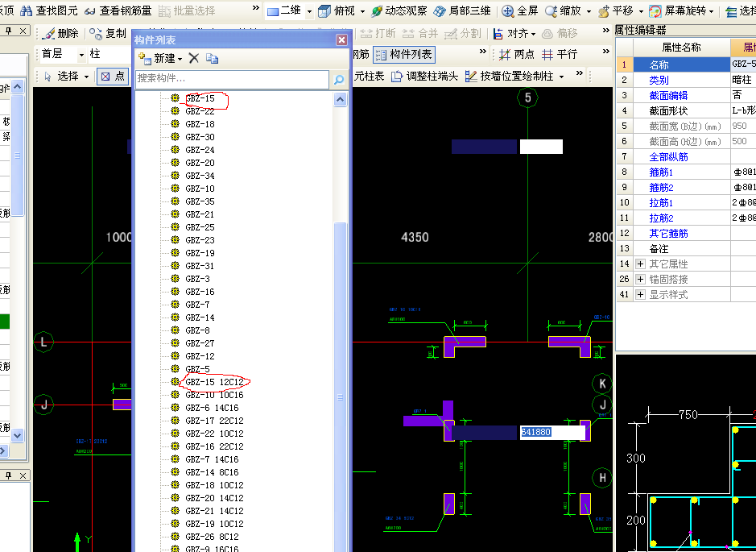Select GBZ-17 22C12 in the list
The height and width of the screenshot is (552, 756).
click(x=214, y=421)
